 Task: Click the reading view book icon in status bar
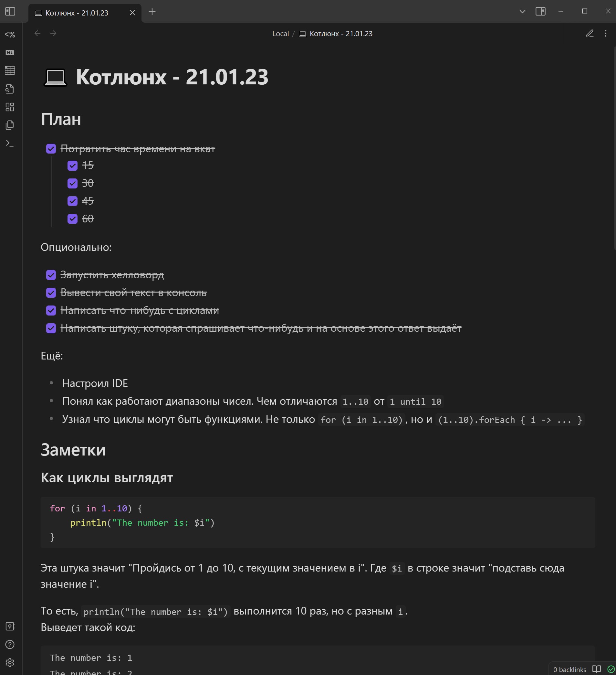click(x=597, y=669)
